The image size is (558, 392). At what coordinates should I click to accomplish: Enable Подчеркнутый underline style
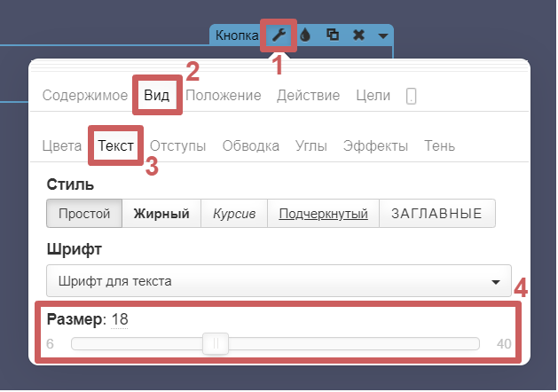pos(323,214)
